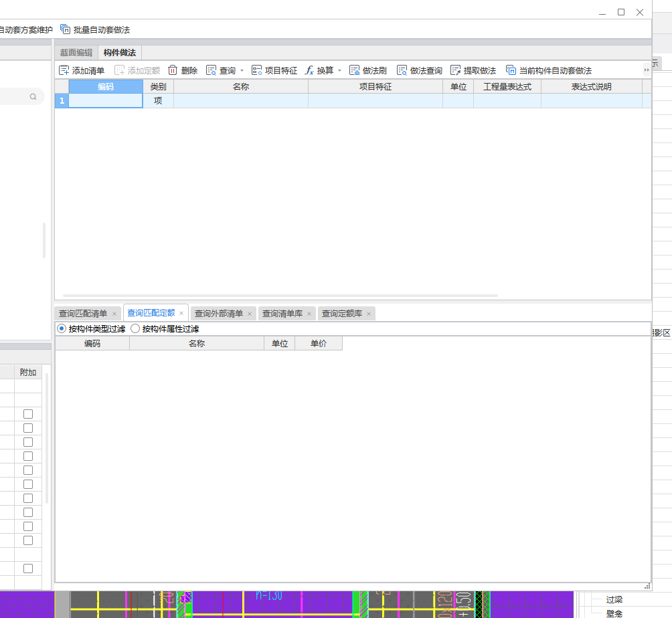Click the resize grip at panel corner
The height and width of the screenshot is (618, 672).
(x=647, y=586)
